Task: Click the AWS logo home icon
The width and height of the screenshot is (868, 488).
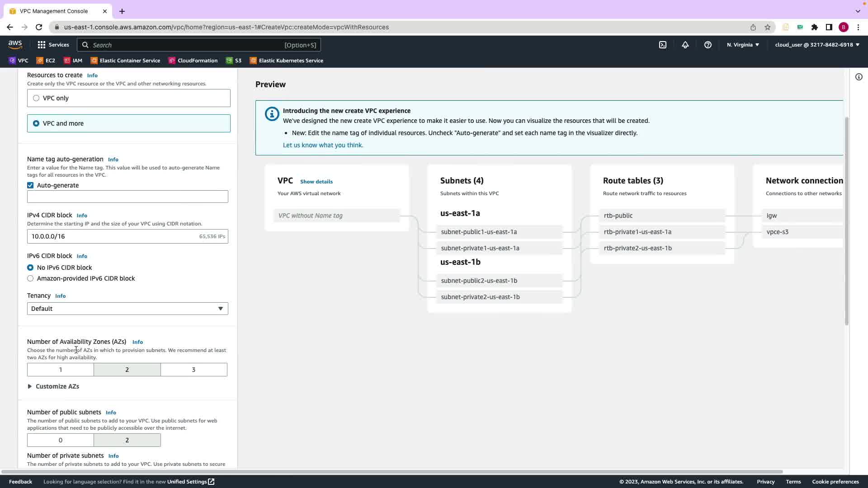Action: [x=15, y=44]
